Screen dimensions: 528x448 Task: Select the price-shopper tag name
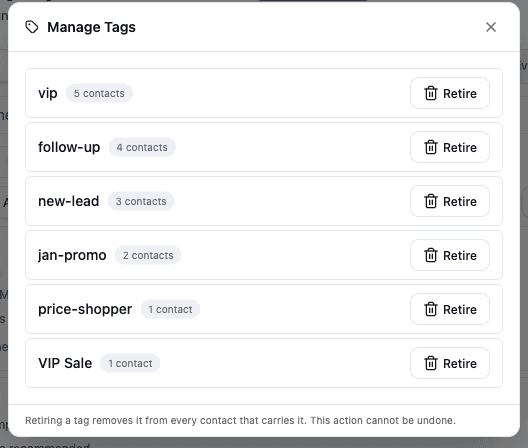pyautogui.click(x=85, y=309)
